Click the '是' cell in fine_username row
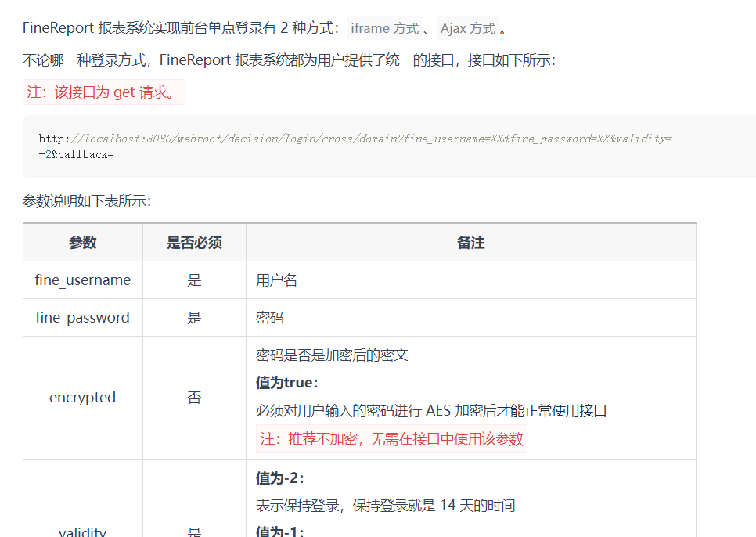This screenshot has height=537, width=756. (x=194, y=280)
